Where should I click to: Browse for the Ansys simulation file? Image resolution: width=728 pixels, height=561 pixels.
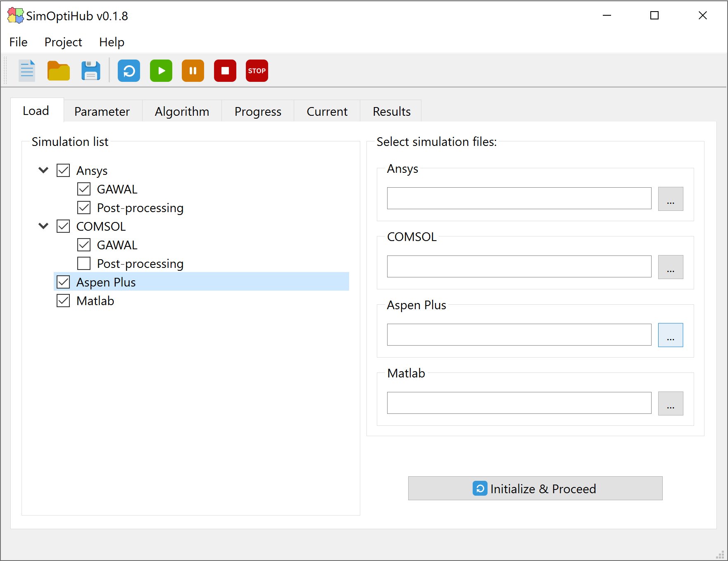pyautogui.click(x=670, y=198)
